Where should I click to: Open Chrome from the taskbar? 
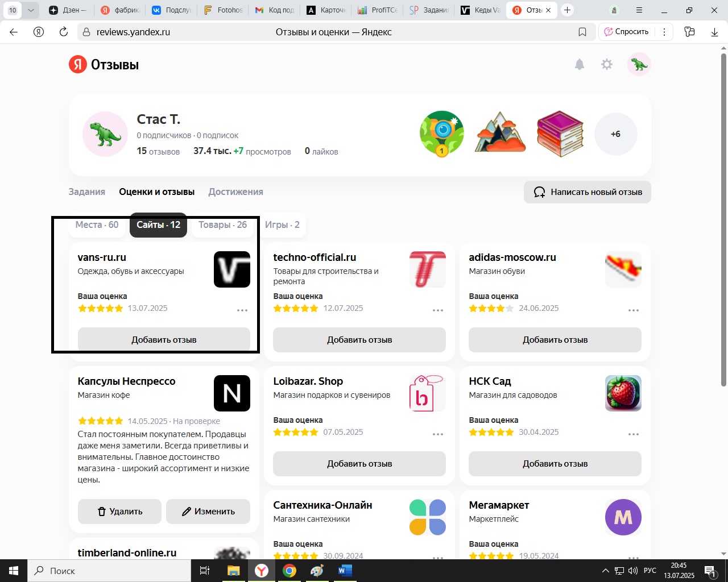(289, 571)
